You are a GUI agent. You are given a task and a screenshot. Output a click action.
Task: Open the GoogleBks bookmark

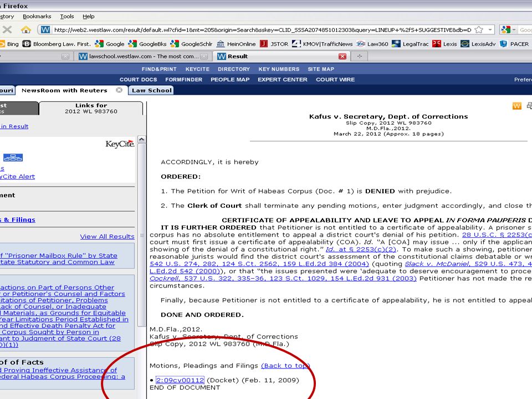point(147,44)
